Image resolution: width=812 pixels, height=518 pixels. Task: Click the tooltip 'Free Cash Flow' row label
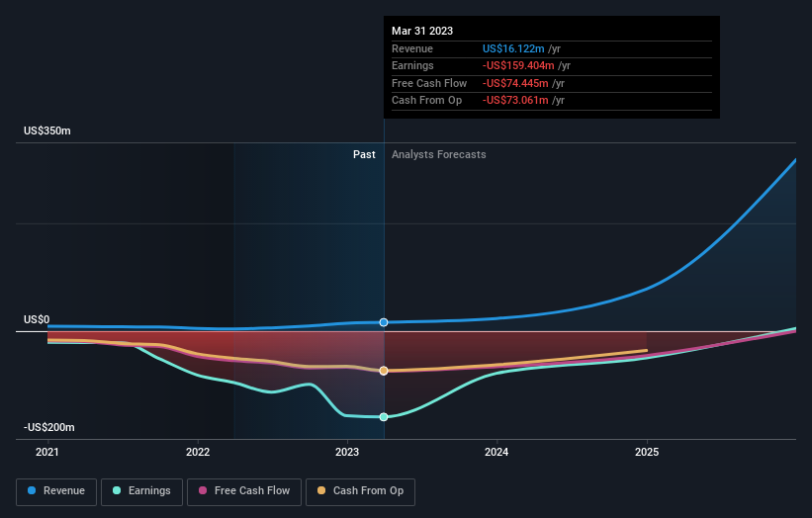[x=429, y=83]
